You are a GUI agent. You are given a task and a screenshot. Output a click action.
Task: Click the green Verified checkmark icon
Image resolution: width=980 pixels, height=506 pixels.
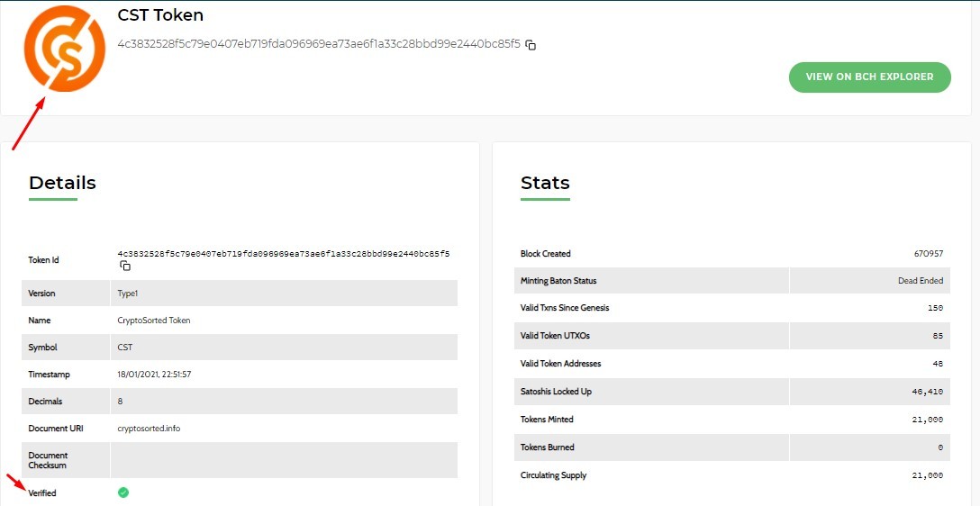[x=123, y=492]
